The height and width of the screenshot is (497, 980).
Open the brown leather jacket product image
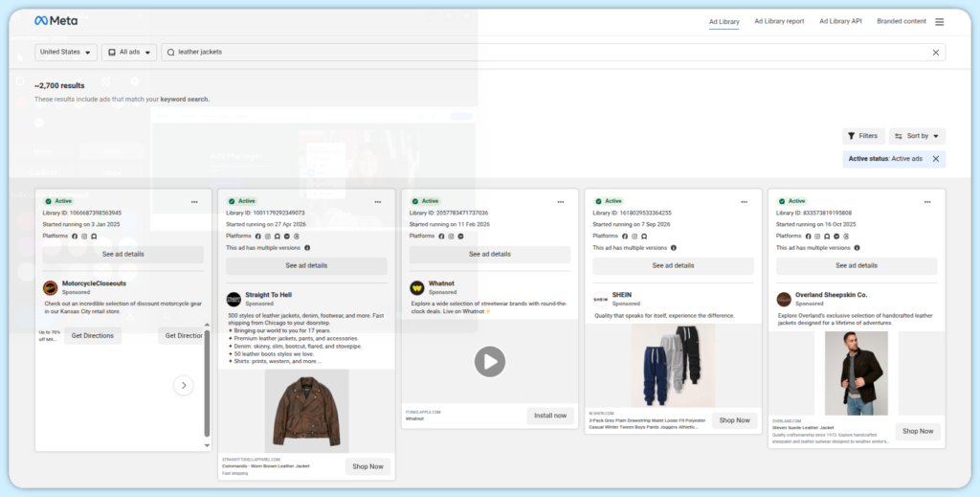pyautogui.click(x=307, y=411)
